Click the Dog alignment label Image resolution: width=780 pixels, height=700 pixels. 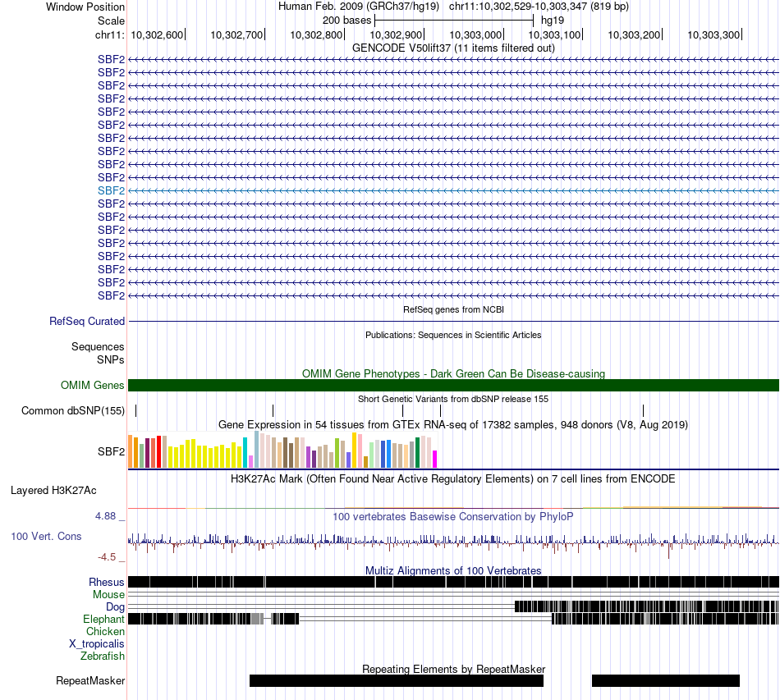click(x=115, y=606)
